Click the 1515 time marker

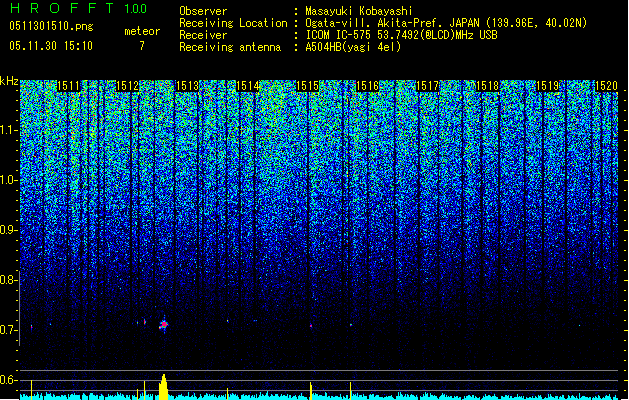click(x=308, y=86)
